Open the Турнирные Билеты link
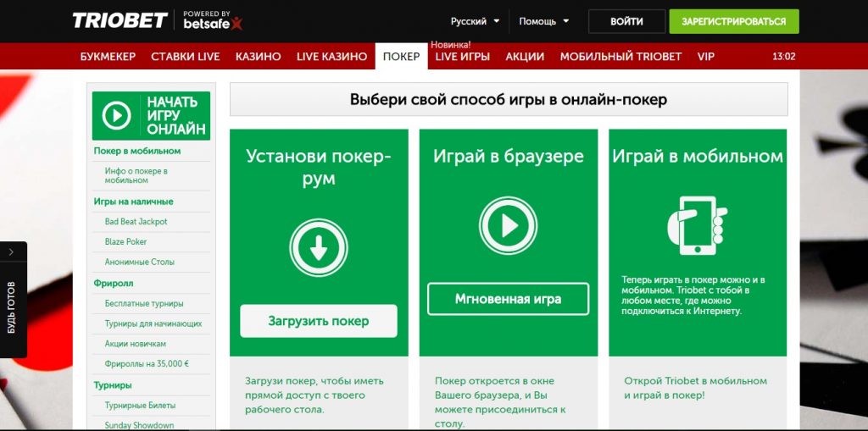Image resolution: width=868 pixels, height=431 pixels. pos(140,406)
